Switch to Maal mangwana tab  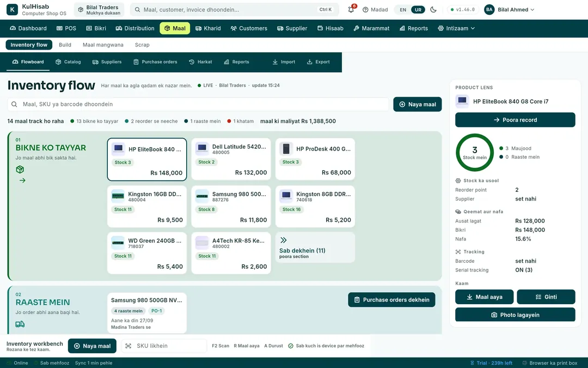(103, 45)
